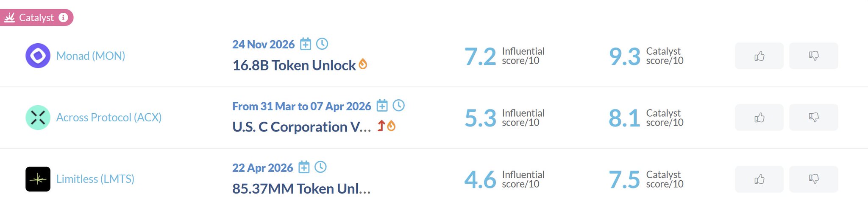The image size is (868, 213).
Task: Click the Catalyst info icon
Action: click(63, 17)
